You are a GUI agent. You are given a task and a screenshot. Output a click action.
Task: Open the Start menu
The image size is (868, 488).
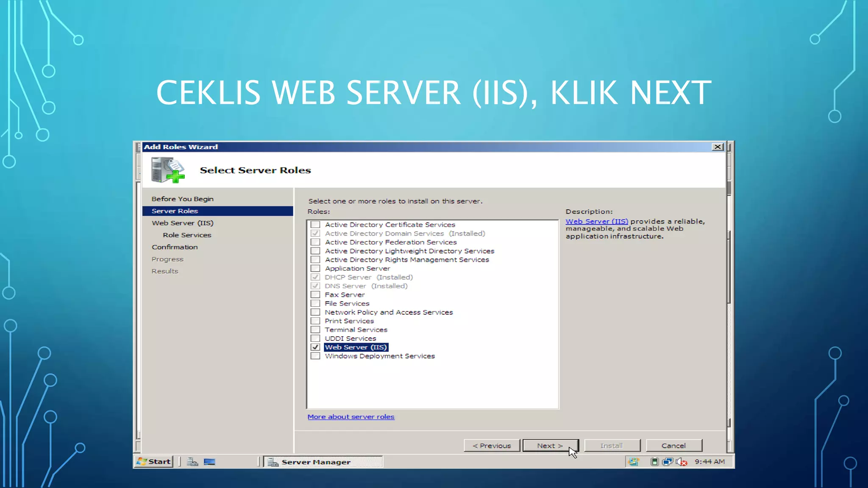[x=154, y=461]
